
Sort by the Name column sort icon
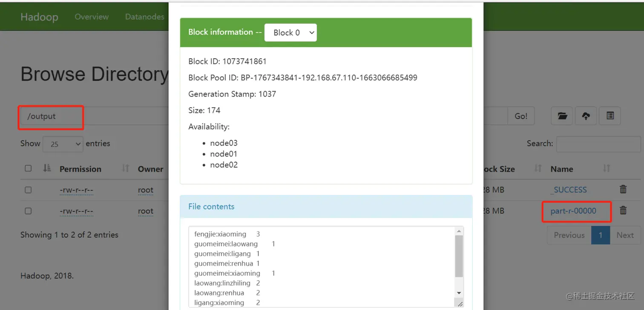pos(607,169)
